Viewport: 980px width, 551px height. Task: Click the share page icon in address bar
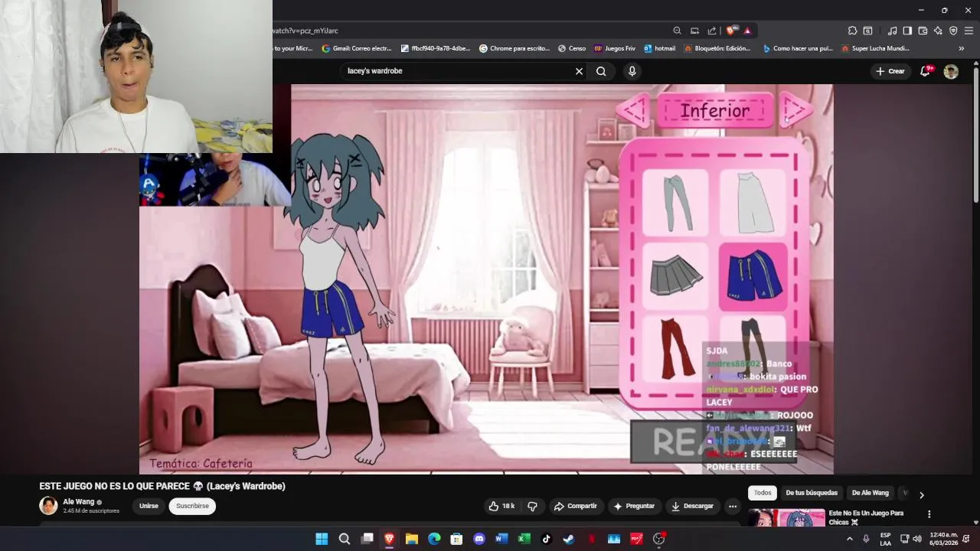712,31
